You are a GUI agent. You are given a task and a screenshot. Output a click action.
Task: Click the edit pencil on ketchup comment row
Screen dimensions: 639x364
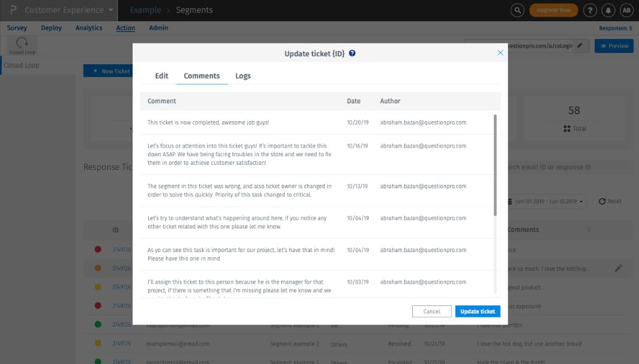pyautogui.click(x=618, y=268)
